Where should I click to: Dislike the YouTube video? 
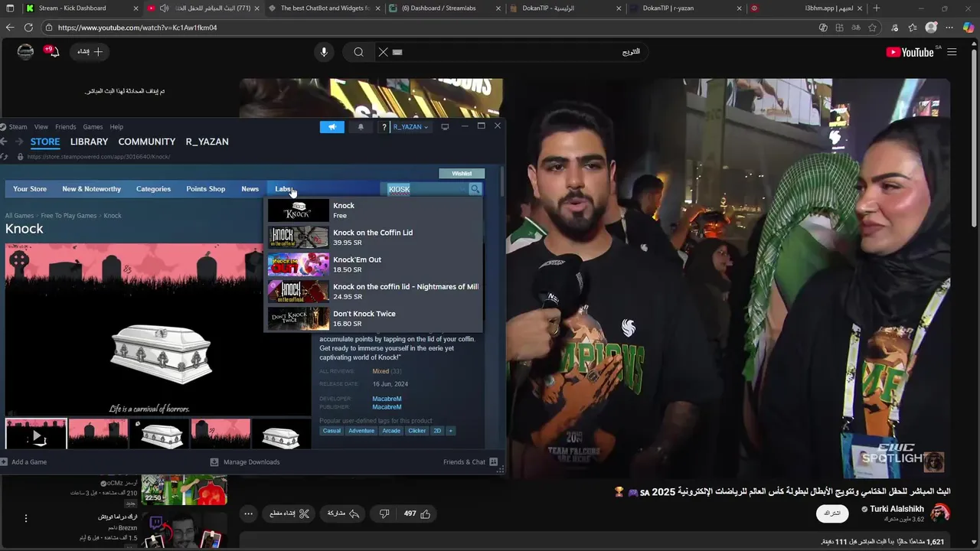click(x=384, y=514)
